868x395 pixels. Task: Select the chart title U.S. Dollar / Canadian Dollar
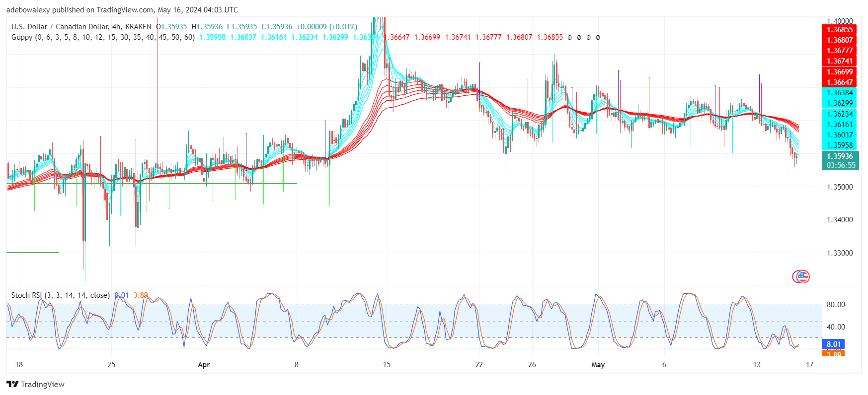click(x=61, y=27)
